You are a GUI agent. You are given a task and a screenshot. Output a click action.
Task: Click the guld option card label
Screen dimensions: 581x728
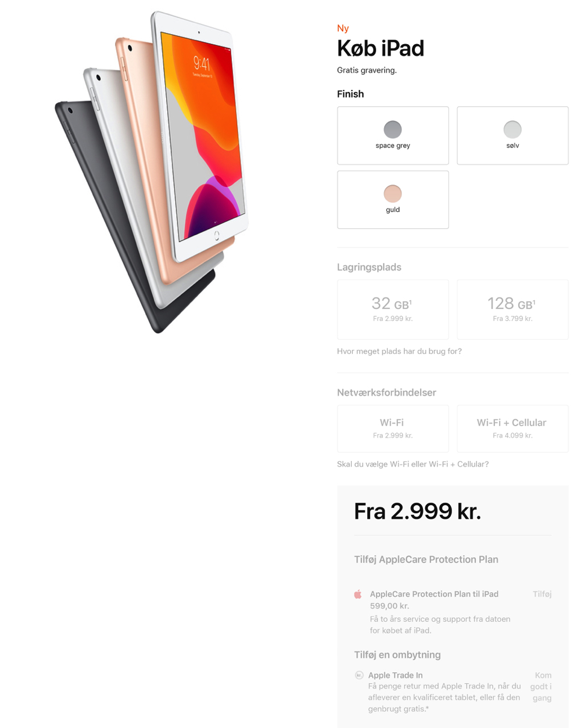(x=393, y=210)
